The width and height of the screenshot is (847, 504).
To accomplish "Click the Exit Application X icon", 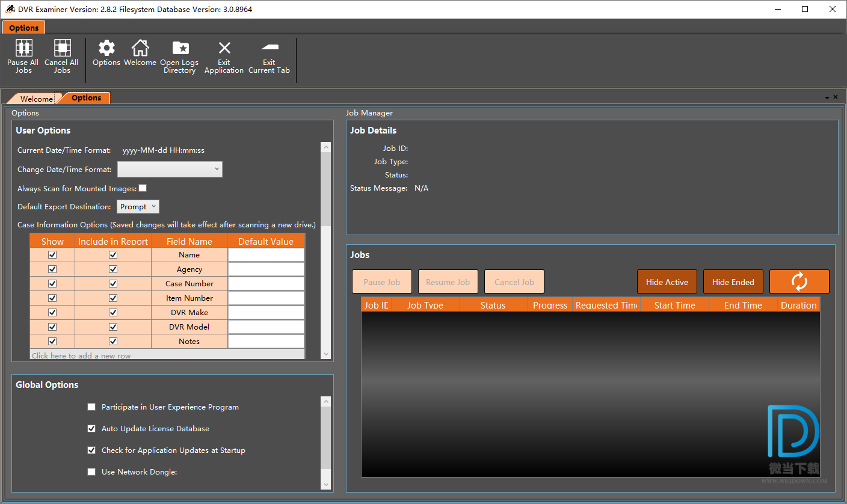I will pos(224,48).
